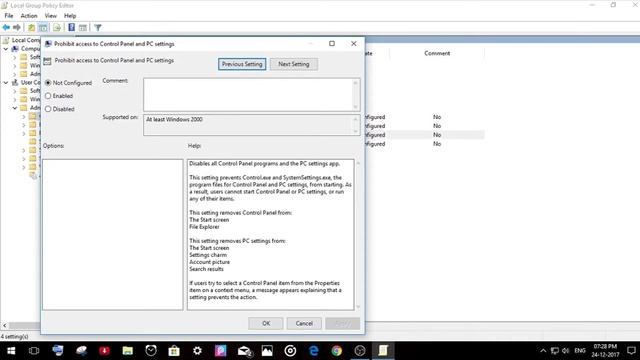640x360 pixels.
Task: Collapse Administrative Templates under User Configuration
Action: (15, 108)
